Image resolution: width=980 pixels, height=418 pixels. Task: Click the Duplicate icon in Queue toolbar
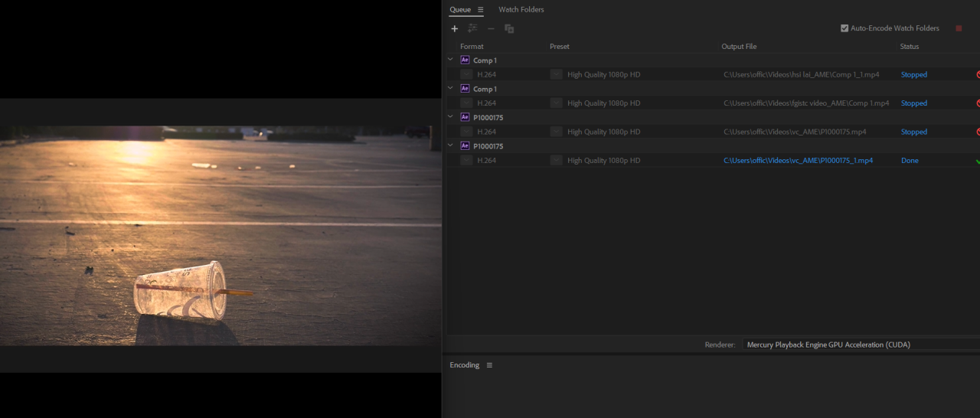(x=509, y=28)
